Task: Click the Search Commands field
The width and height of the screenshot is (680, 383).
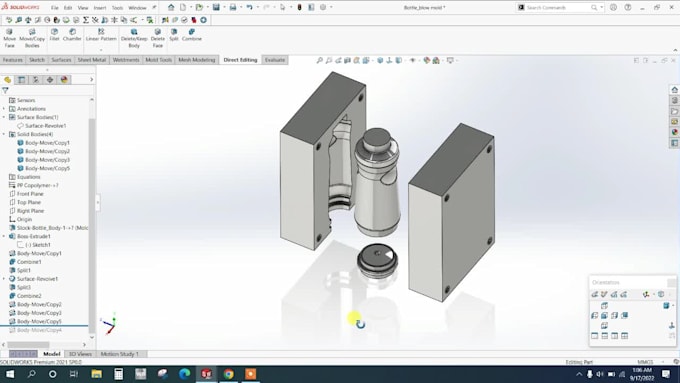Action: 560,7
